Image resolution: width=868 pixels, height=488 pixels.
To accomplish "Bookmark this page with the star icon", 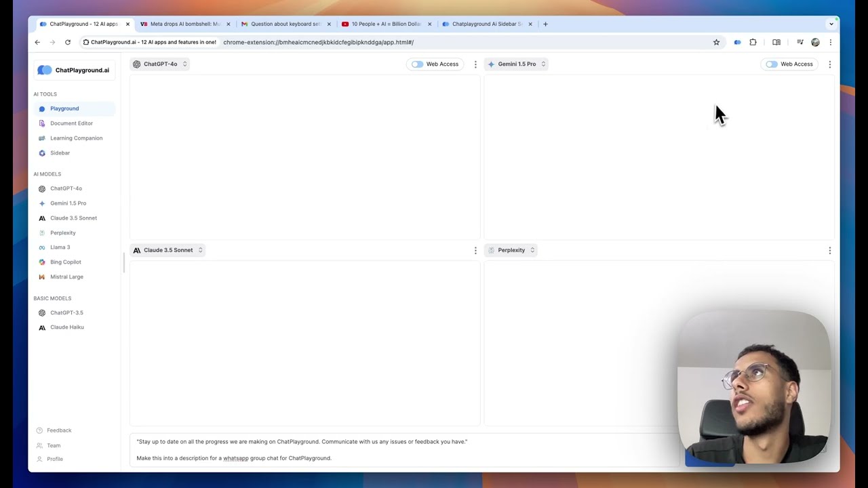I will (x=716, y=42).
